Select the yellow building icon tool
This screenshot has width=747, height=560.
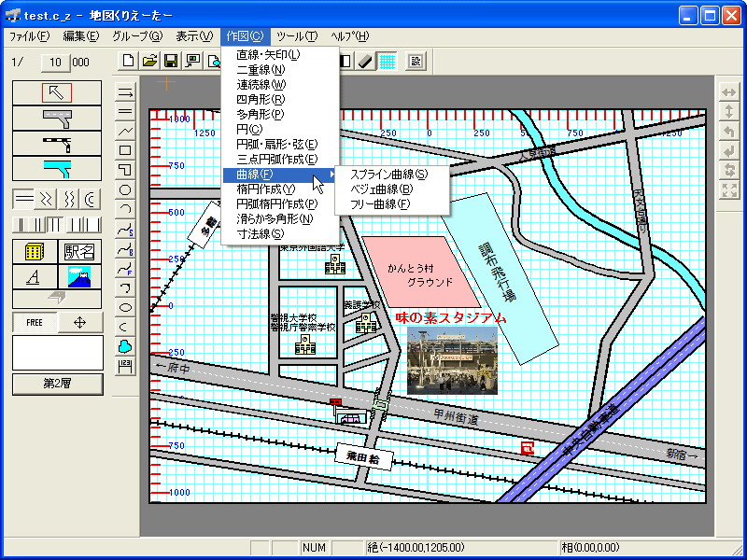pyautogui.click(x=34, y=251)
